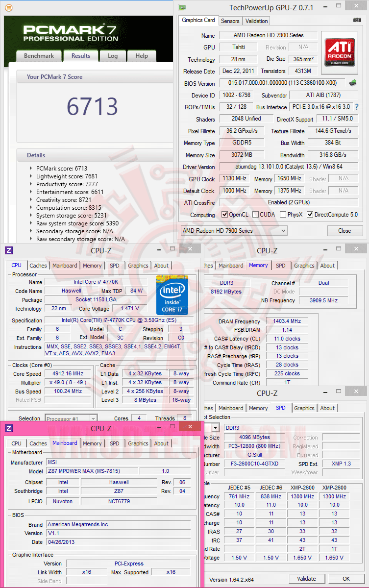369x588 pixels.
Task: Click the green BIOS save chip icon
Action: pyautogui.click(x=353, y=83)
